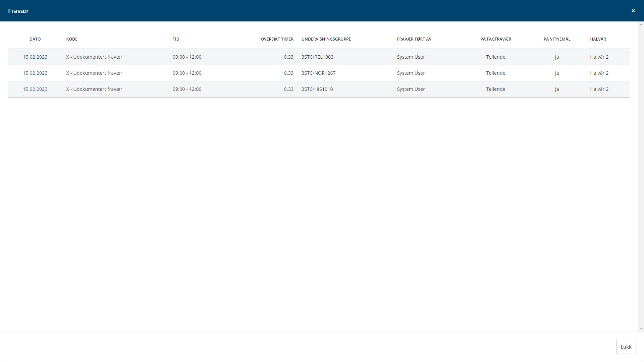Click the TID column header
This screenshot has width=644, height=362.
176,39
